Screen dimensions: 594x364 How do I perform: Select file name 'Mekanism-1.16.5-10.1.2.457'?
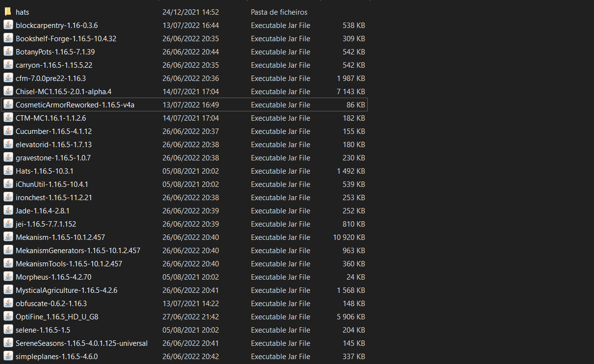(60, 237)
